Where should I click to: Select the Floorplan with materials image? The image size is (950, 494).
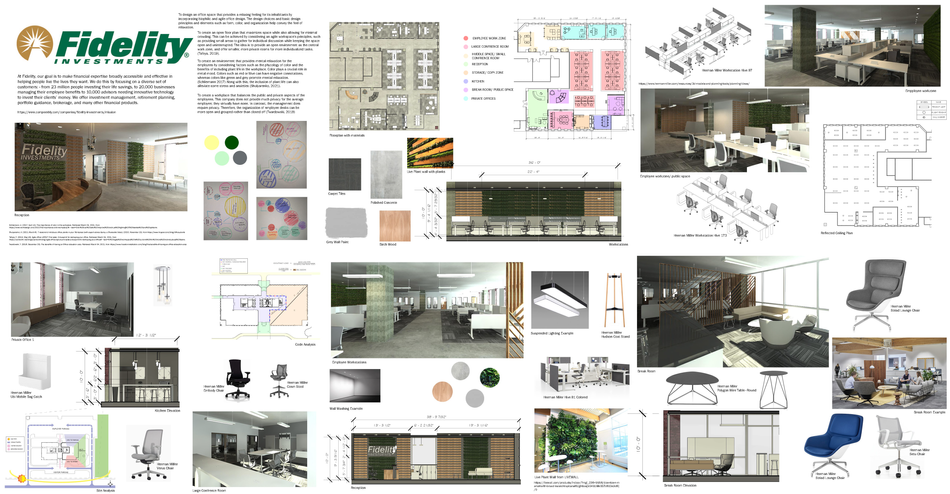click(384, 76)
